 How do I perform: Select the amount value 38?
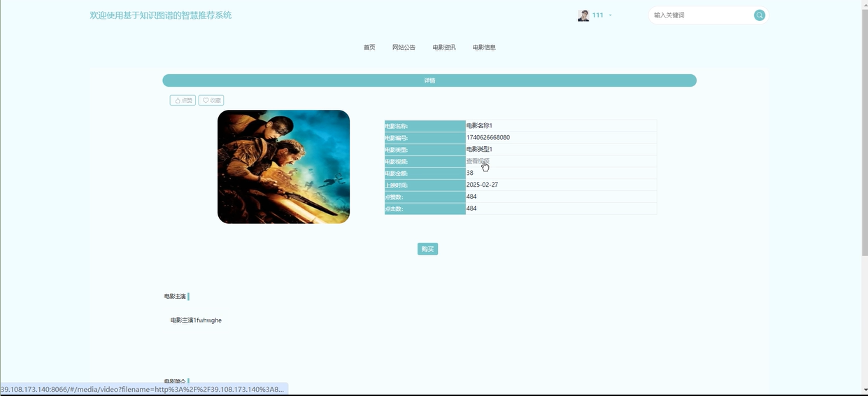[x=470, y=173]
